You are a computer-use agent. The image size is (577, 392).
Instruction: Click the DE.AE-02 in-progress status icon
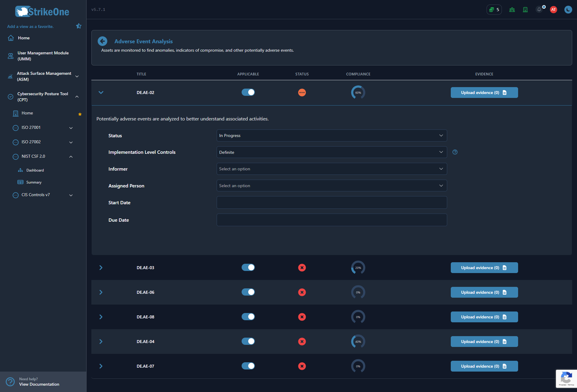[302, 93]
